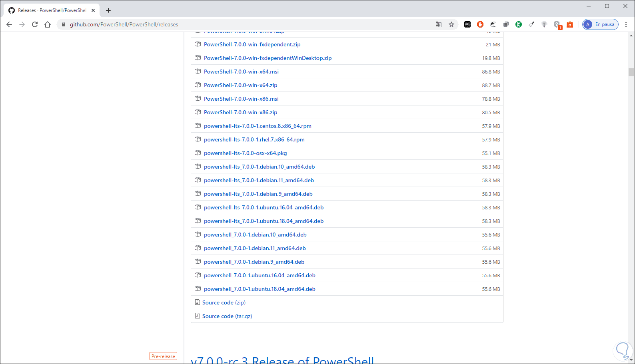Open the gray lightbulb extension

tap(544, 24)
